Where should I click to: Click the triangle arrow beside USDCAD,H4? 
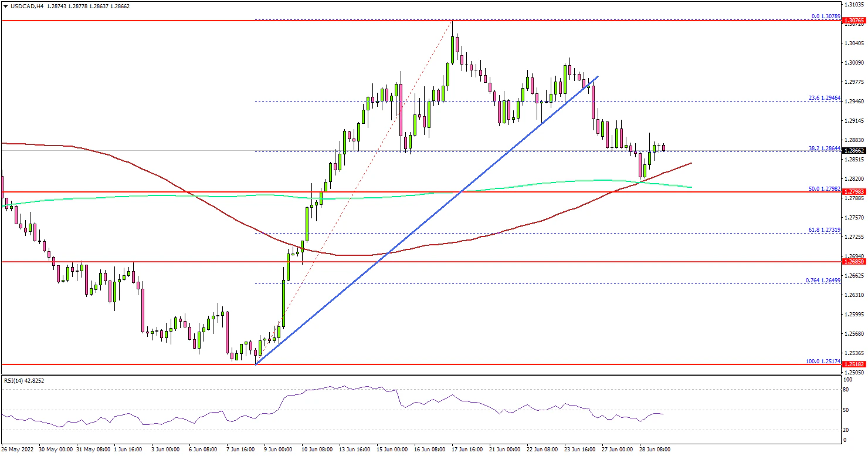click(5, 5)
